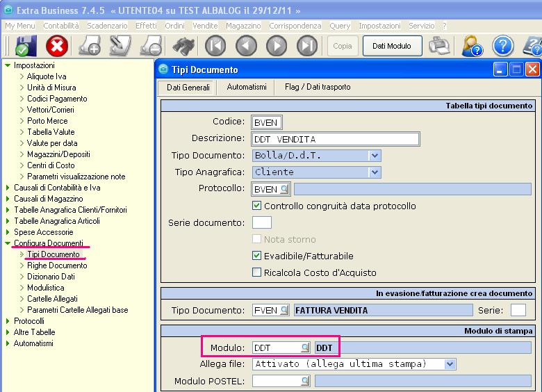542x392 pixels.
Task: Click the disabled Nota storno checkbox
Action: (256, 239)
